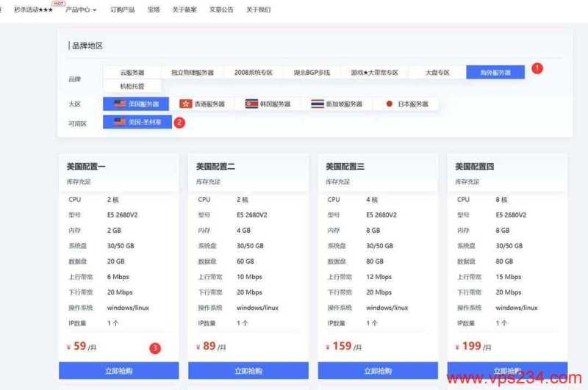This screenshot has width=588, height=390.
Task: Choose the 韩国服务器 region option
Action: point(268,104)
